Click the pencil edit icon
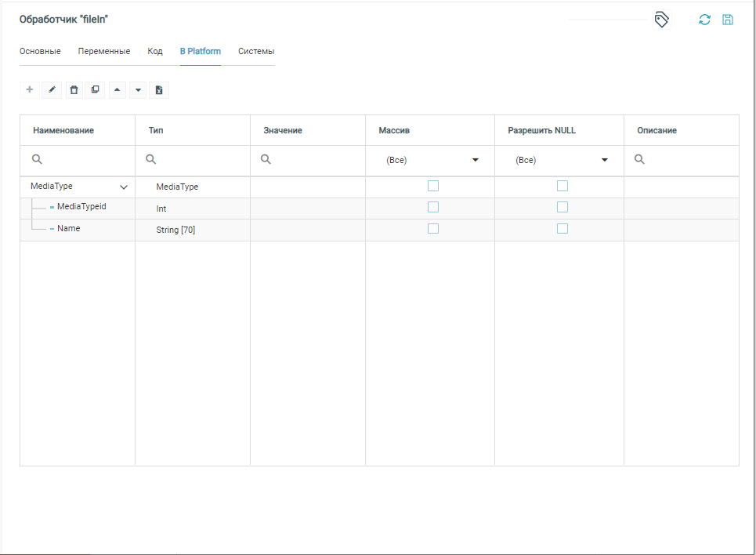 pos(52,90)
